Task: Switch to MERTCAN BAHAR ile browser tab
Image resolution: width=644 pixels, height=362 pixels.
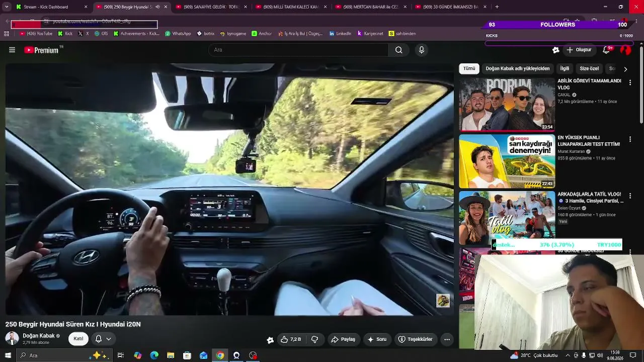Action: [x=371, y=7]
